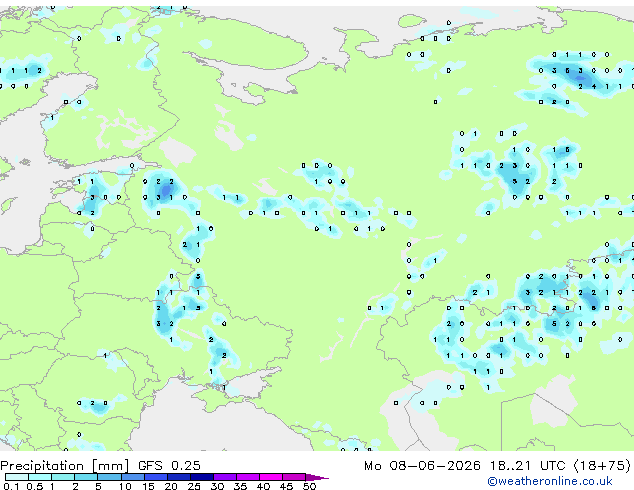Click the legend label '50'
This screenshot has height=490, width=634.
[309, 486]
